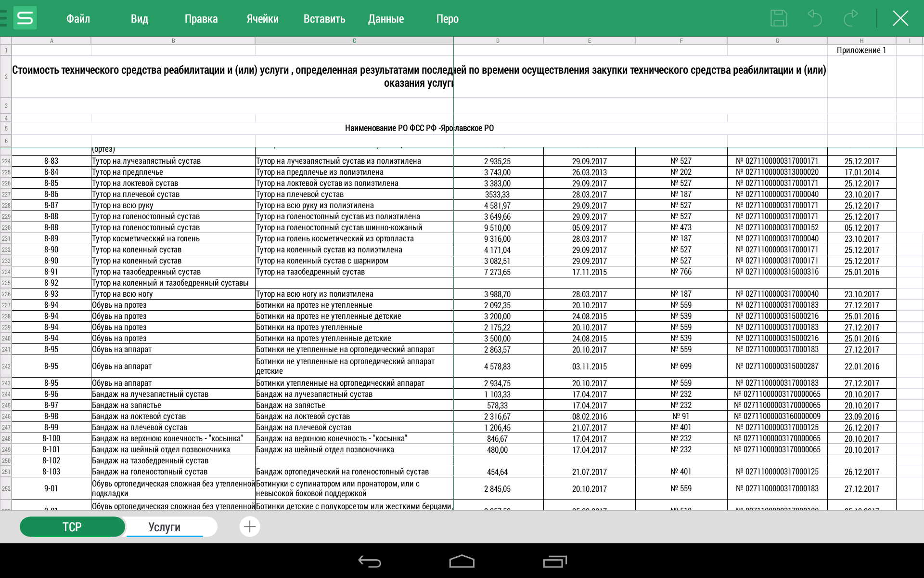Open the Вставить menu
924x578 pixels.
[324, 19]
